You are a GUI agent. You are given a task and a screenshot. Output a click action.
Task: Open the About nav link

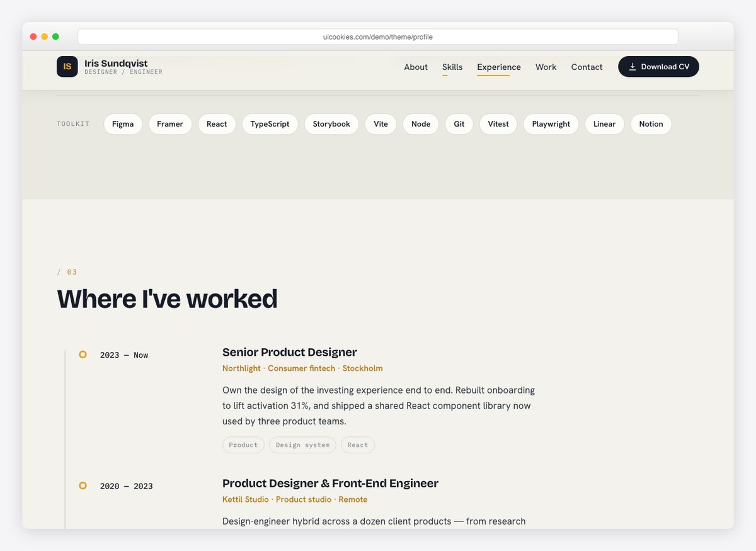[x=416, y=67]
